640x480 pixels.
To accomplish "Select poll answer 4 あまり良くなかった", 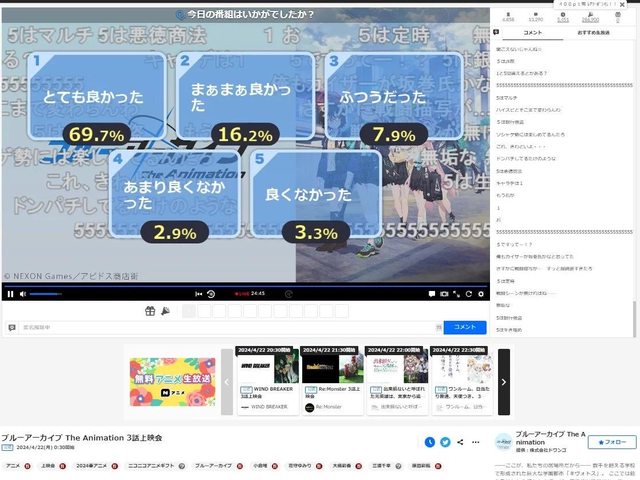I will [175, 194].
